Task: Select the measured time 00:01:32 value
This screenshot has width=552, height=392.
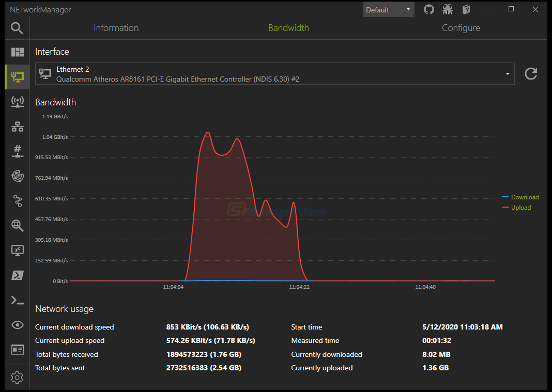Action: pyautogui.click(x=437, y=340)
